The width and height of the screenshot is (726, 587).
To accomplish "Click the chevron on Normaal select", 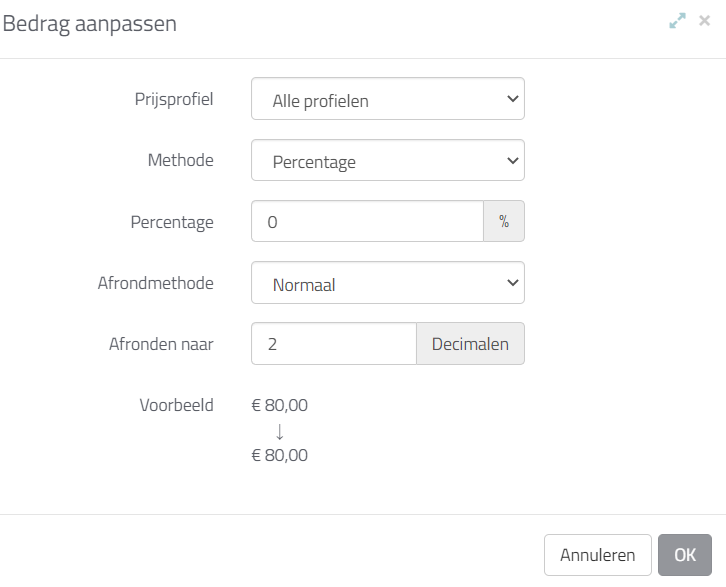I will click(x=513, y=282).
